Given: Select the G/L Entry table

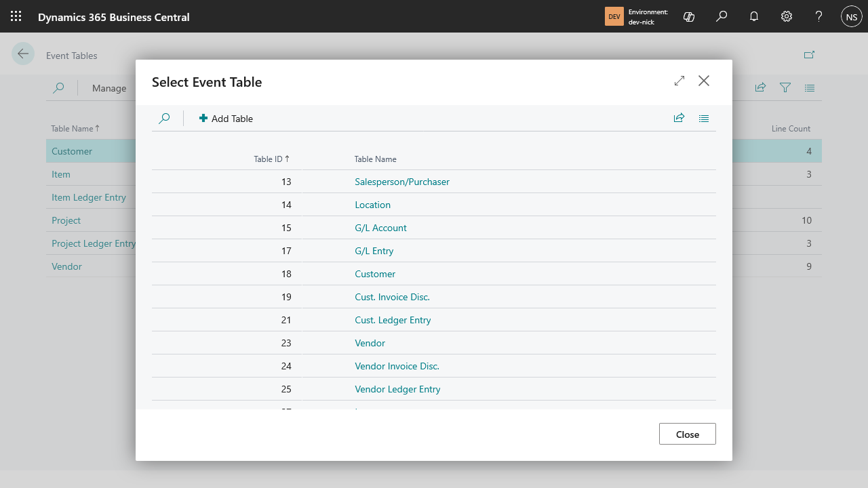Looking at the screenshot, I should tap(374, 251).
